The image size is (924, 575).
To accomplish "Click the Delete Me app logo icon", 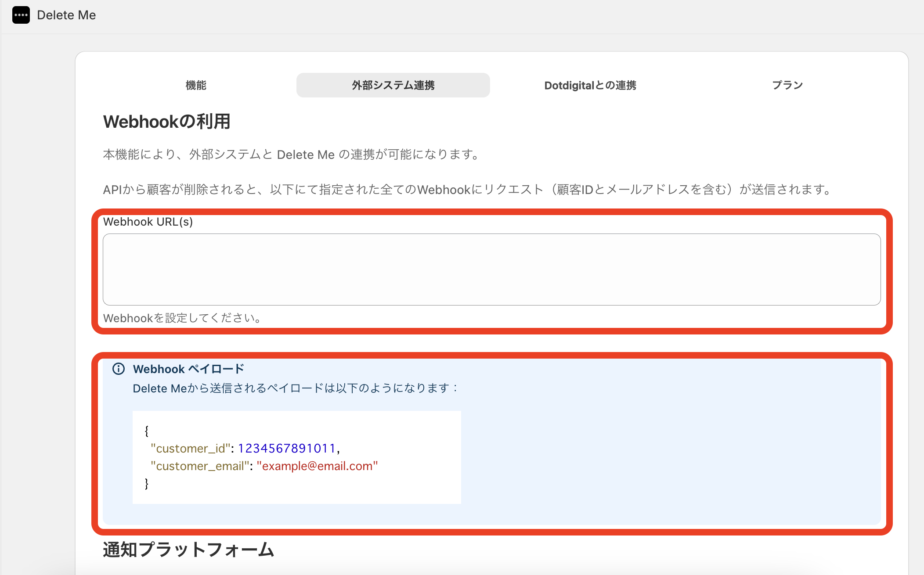I will (x=21, y=15).
